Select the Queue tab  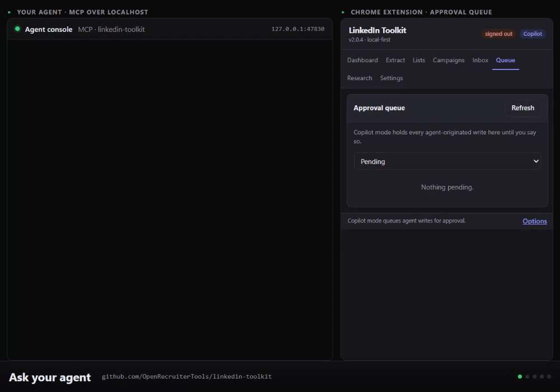[505, 60]
